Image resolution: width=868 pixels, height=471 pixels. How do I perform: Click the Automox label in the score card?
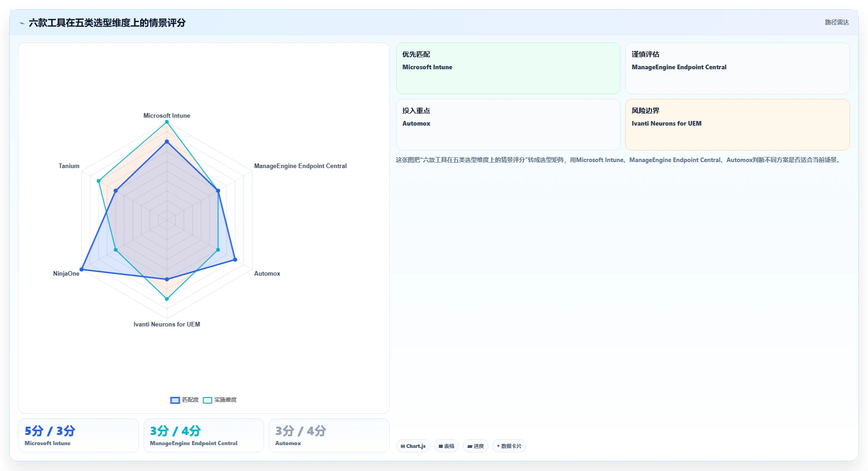point(288,443)
